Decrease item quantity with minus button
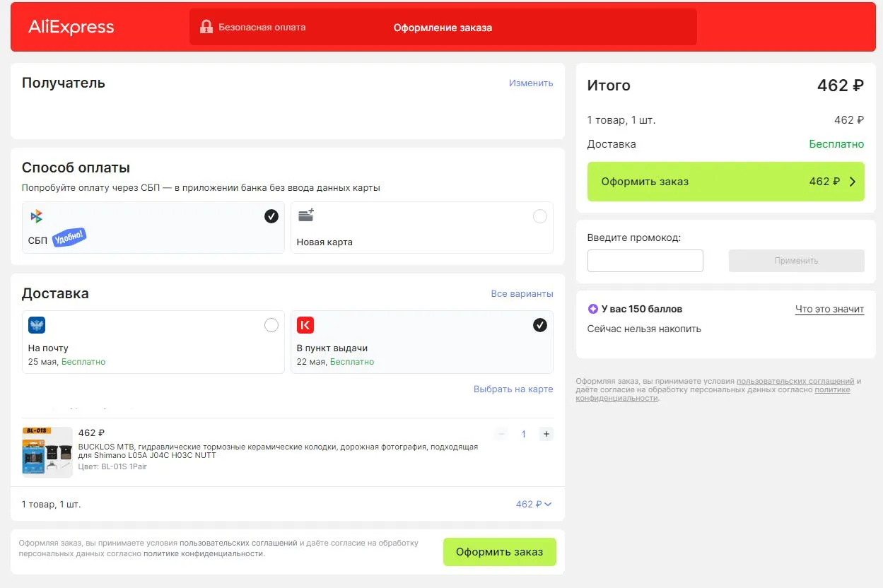883x588 pixels. (x=501, y=434)
